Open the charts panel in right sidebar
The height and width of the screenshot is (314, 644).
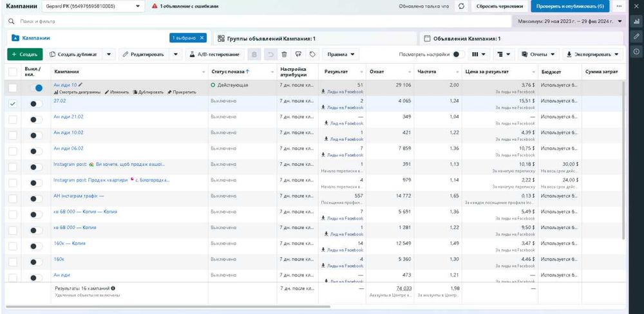pos(636,22)
